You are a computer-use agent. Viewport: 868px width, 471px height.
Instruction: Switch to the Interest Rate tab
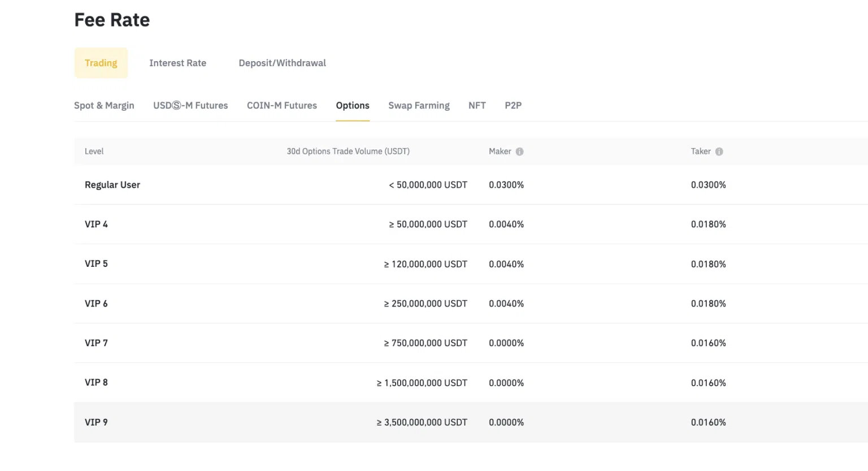click(x=177, y=63)
